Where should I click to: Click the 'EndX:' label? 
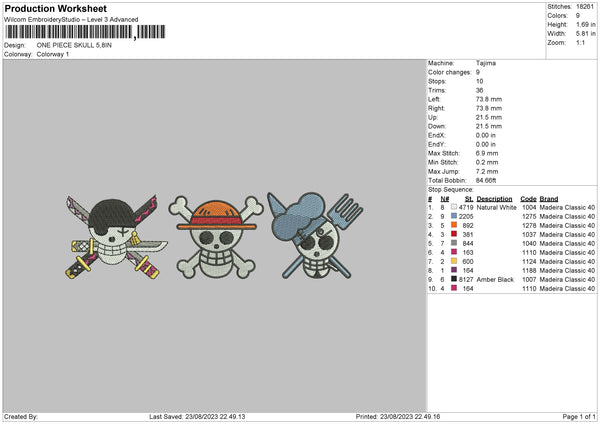click(x=437, y=135)
